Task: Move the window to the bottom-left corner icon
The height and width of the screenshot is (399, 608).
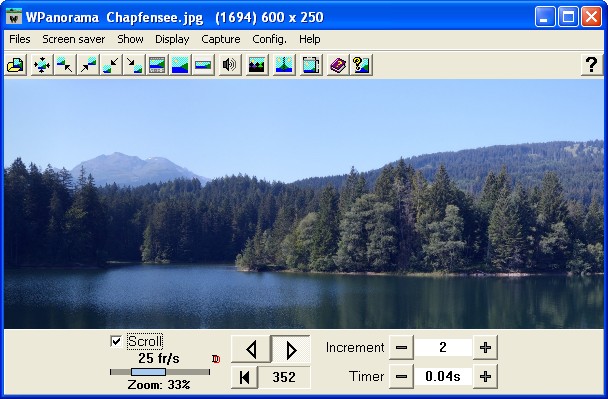Action: (111, 65)
